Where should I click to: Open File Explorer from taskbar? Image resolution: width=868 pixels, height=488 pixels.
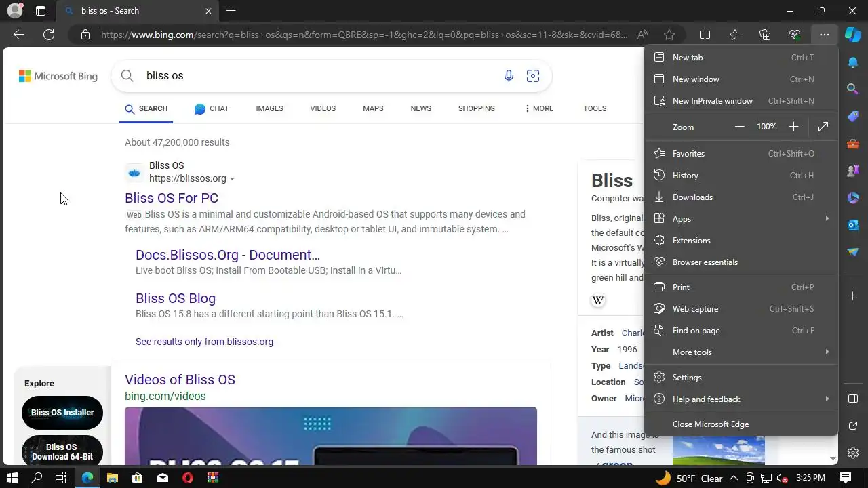coord(112,478)
